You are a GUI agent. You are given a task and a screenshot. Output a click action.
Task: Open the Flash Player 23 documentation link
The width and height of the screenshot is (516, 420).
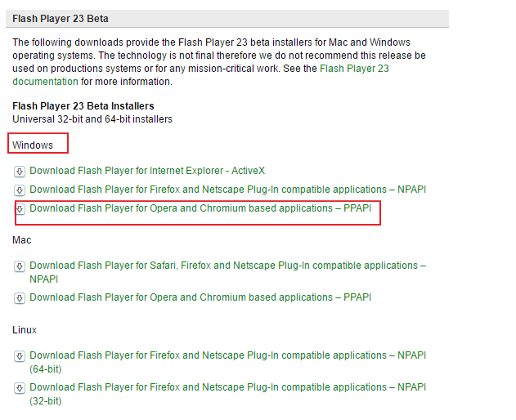46,82
